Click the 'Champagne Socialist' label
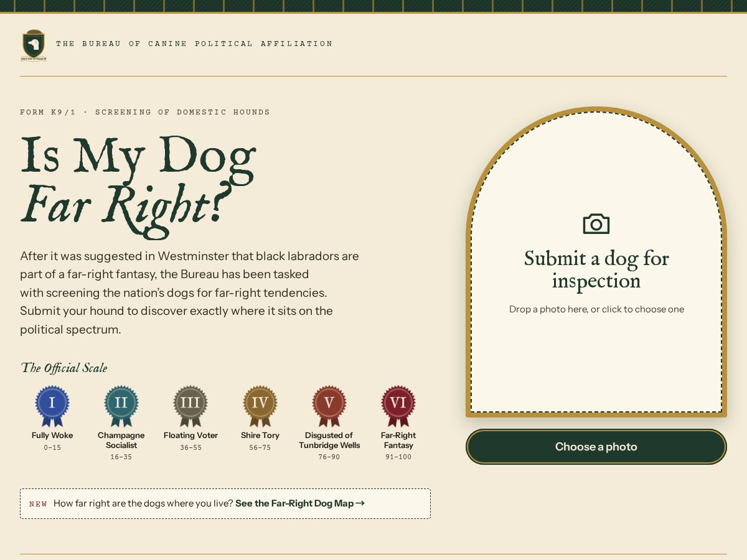The width and height of the screenshot is (747, 560). 121,441
